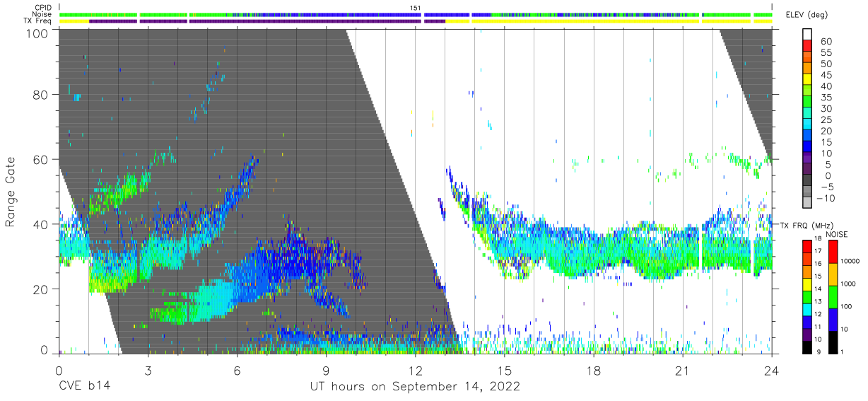Click the "TX Freq" row label
868x401 pixels.
pyautogui.click(x=39, y=21)
